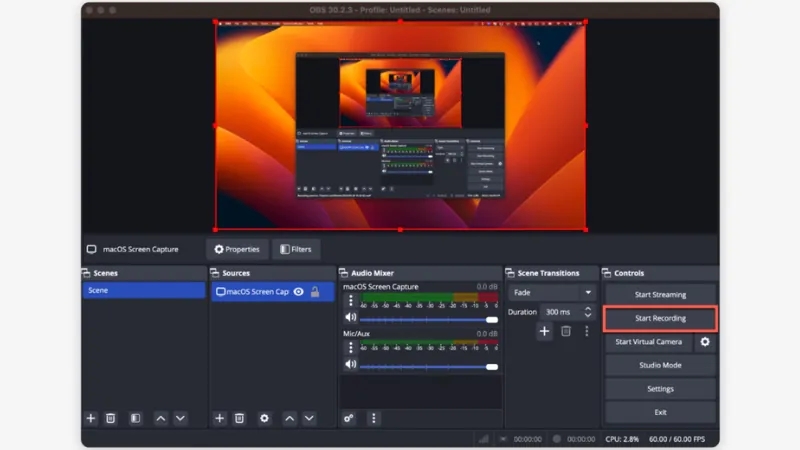This screenshot has height=450, width=800.
Task: Pop out the Controls dock icon
Action: [x=607, y=273]
